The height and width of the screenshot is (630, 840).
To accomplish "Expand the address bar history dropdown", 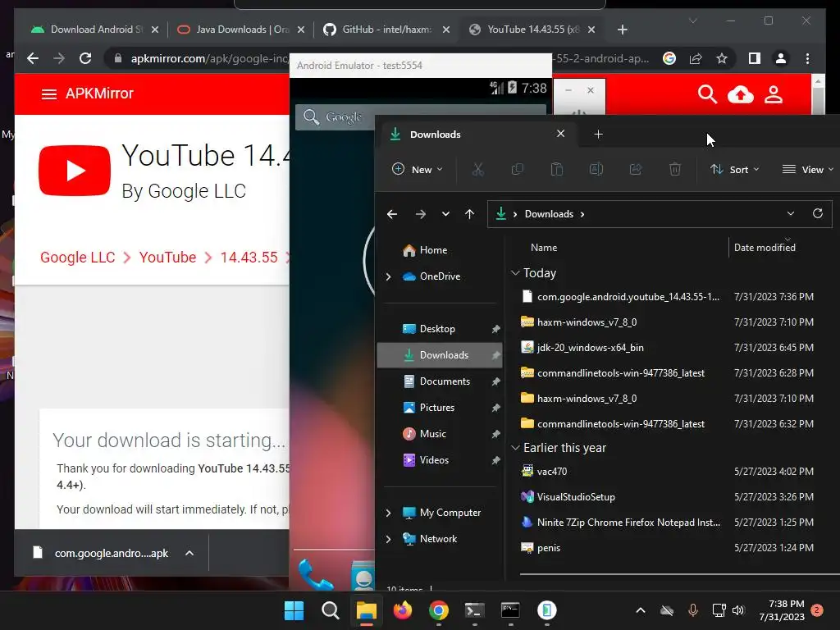I will 791,213.
